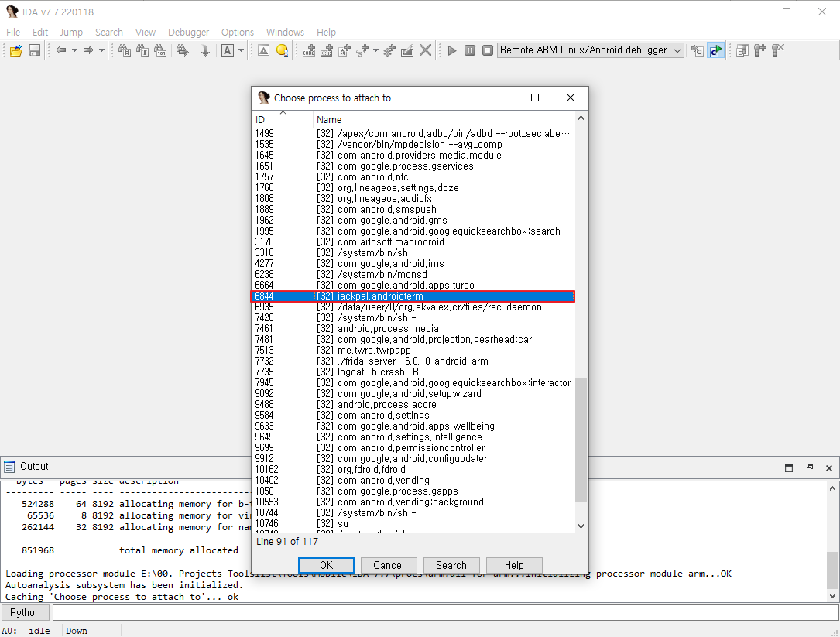Click the Search button in dialog
840x637 pixels.
tap(451, 565)
